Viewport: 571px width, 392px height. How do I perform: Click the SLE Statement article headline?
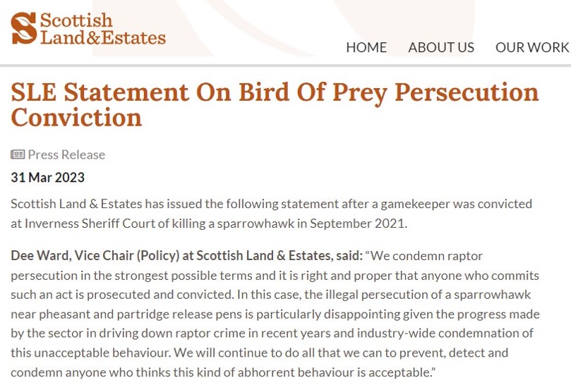275,92
